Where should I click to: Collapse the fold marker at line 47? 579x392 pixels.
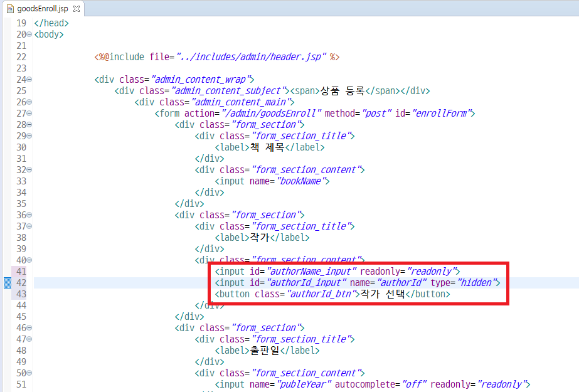[x=29, y=339]
